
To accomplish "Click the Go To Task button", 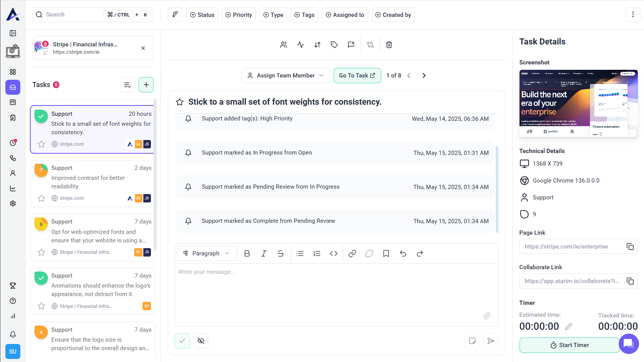I will click(357, 76).
